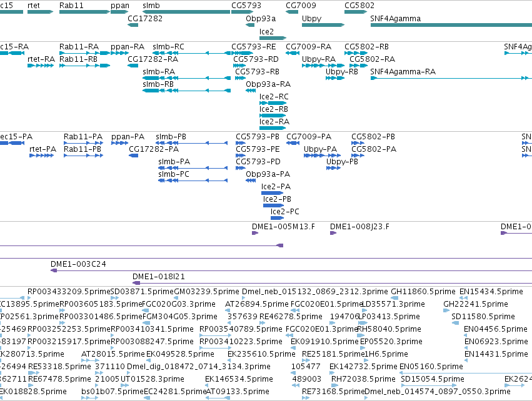This screenshot has height=401, width=532.
Task: Open the SNF4Agamma-RA transcript label
Action: [403, 72]
